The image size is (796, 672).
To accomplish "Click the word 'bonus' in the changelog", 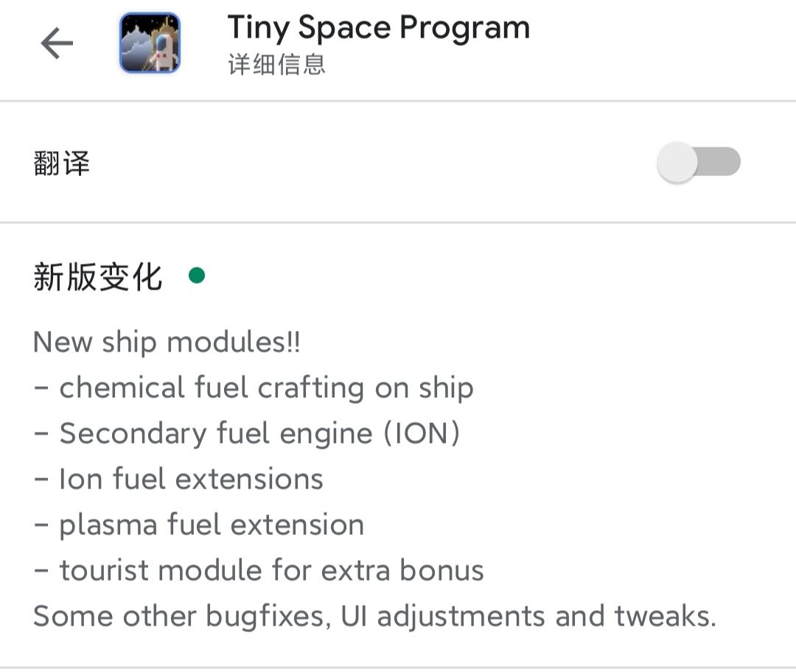I will 441,571.
